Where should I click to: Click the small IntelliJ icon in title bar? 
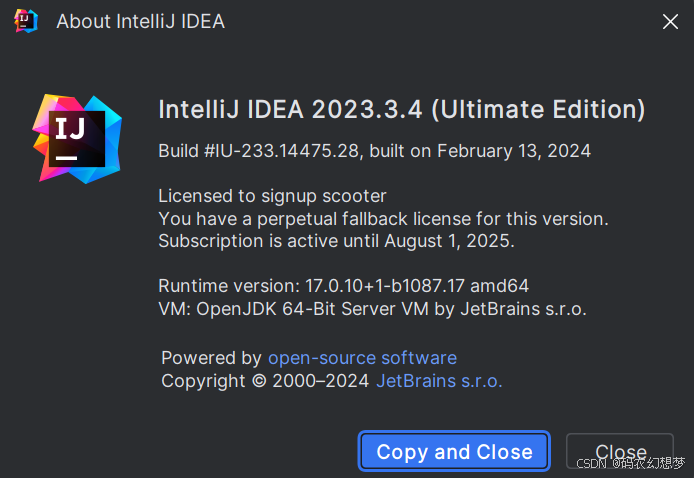point(26,21)
